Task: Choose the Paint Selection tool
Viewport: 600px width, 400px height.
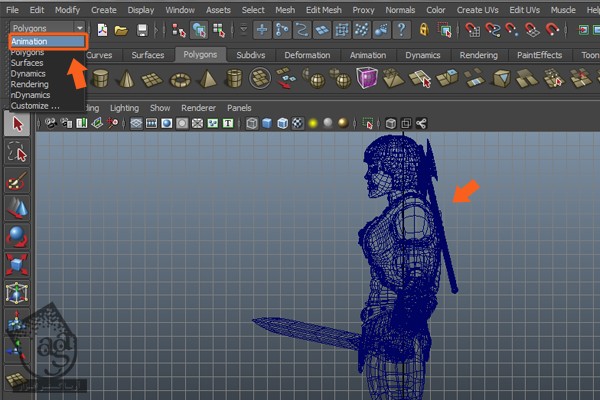Action: point(17,181)
